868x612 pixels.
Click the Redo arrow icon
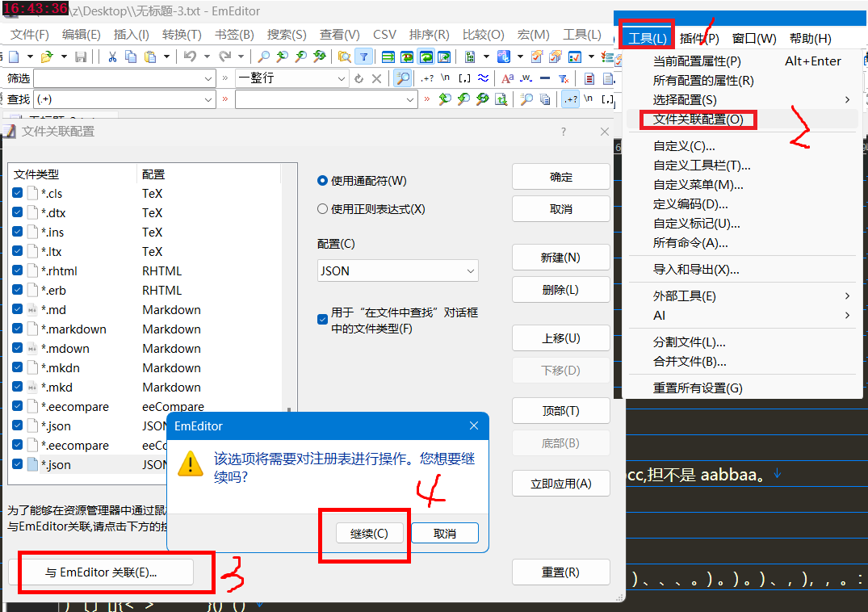point(224,57)
